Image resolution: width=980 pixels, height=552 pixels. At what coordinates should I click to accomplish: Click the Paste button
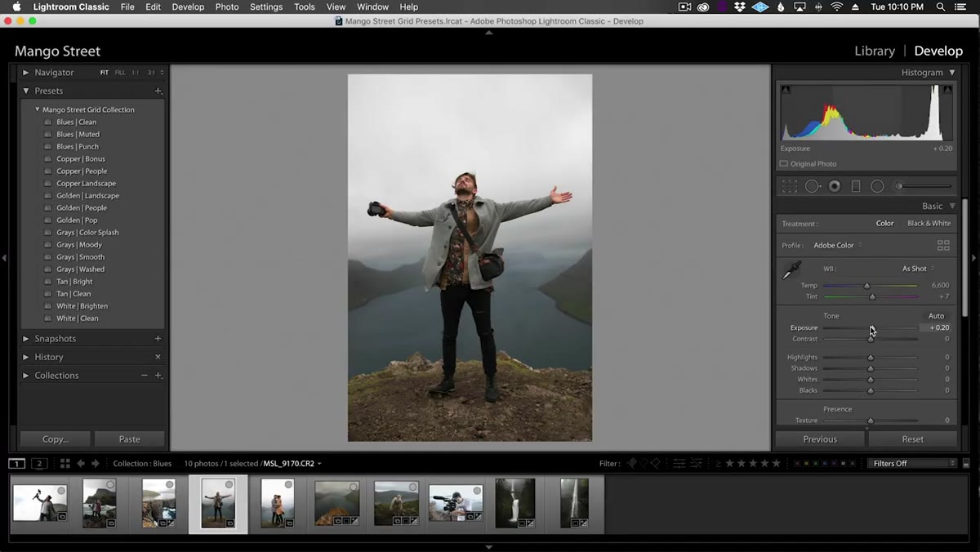tap(129, 438)
